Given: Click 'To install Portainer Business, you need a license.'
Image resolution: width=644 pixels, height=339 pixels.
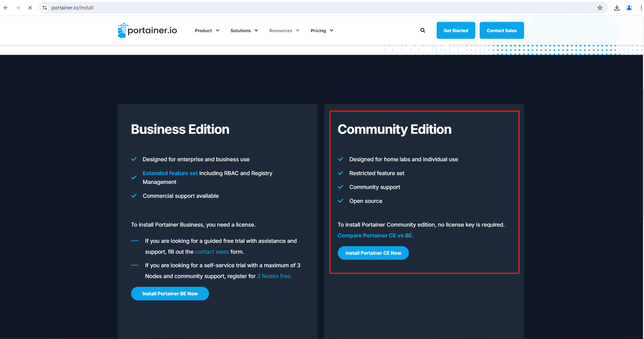Looking at the screenshot, I should pyautogui.click(x=193, y=225).
